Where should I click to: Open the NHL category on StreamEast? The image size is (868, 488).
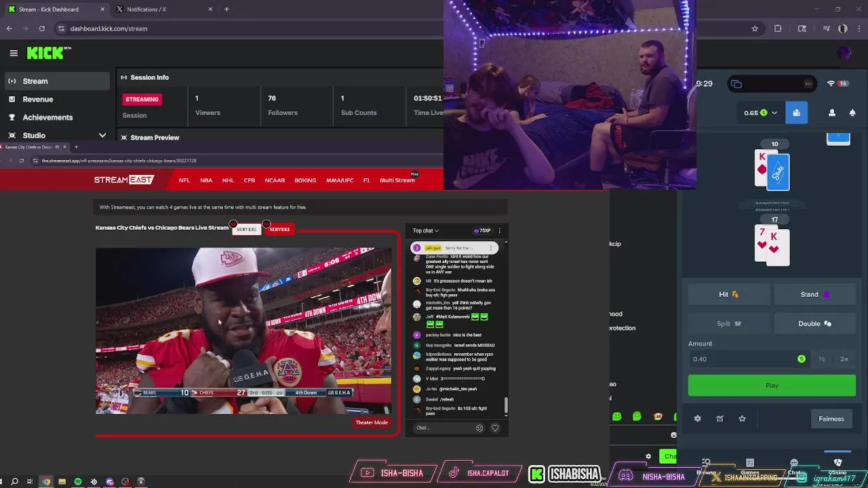[228, 180]
